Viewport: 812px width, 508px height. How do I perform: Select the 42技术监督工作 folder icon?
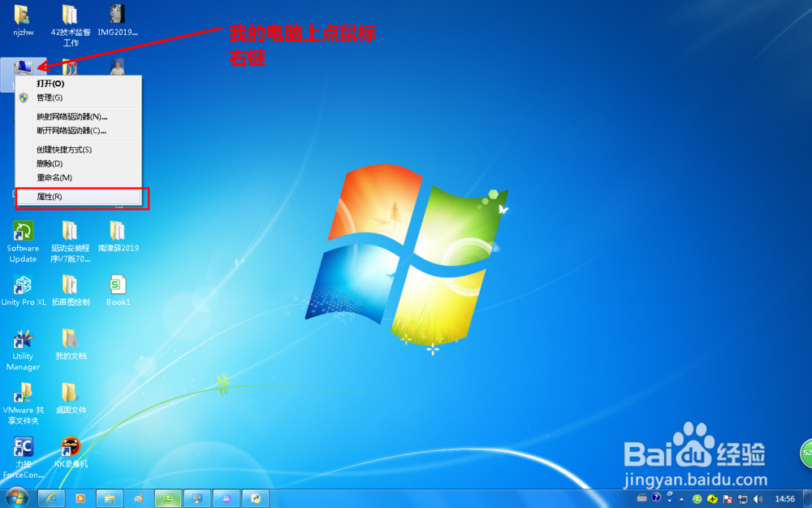pyautogui.click(x=71, y=25)
